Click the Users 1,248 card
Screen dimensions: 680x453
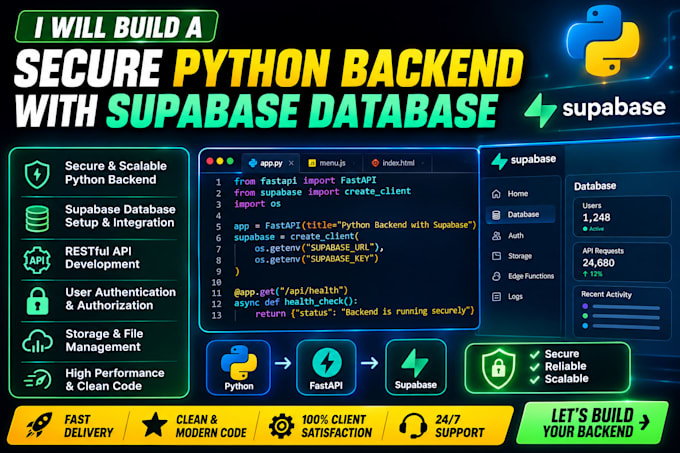[x=622, y=217]
